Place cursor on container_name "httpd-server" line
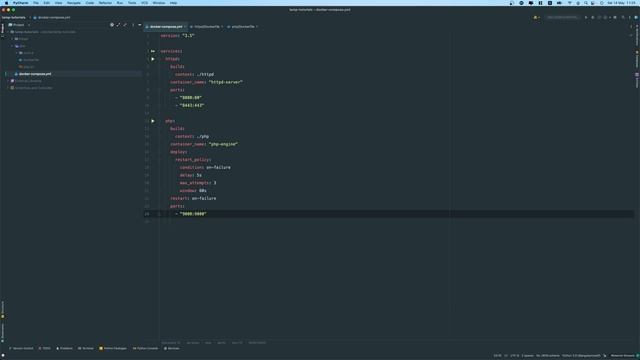Screen dimensions: 640x360 (206, 82)
